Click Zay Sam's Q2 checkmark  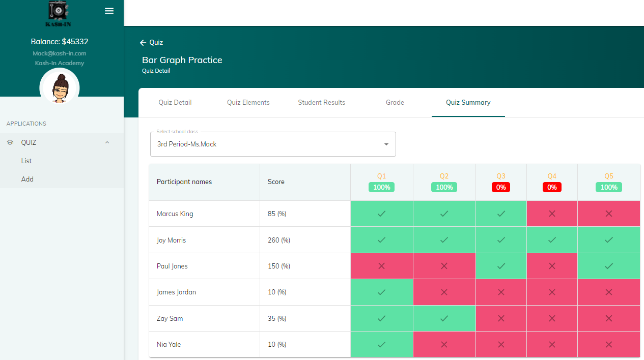coord(443,318)
